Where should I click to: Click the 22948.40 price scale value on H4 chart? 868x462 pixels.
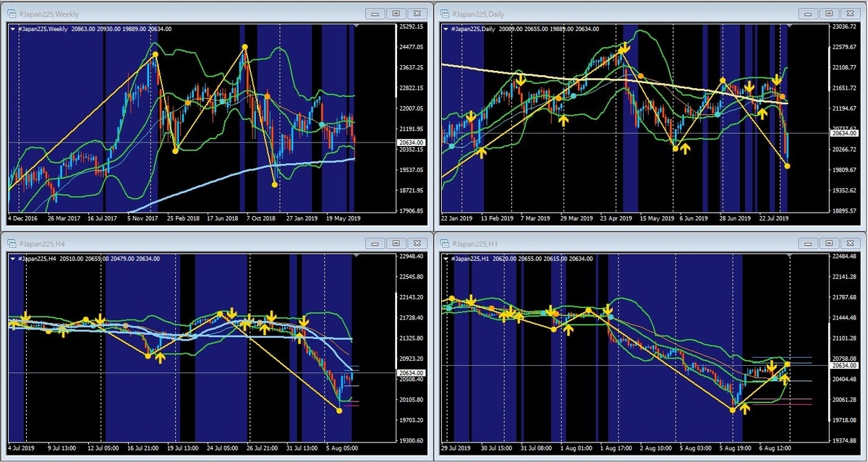(x=411, y=257)
